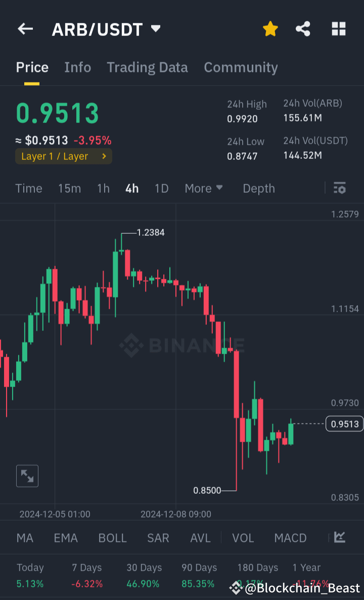This screenshot has height=600, width=364.
Task: Select the 4h candle interval
Action: (x=131, y=188)
